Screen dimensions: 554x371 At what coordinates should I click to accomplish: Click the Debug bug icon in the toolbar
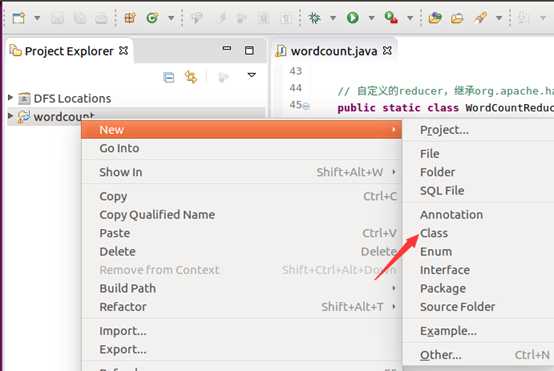314,18
